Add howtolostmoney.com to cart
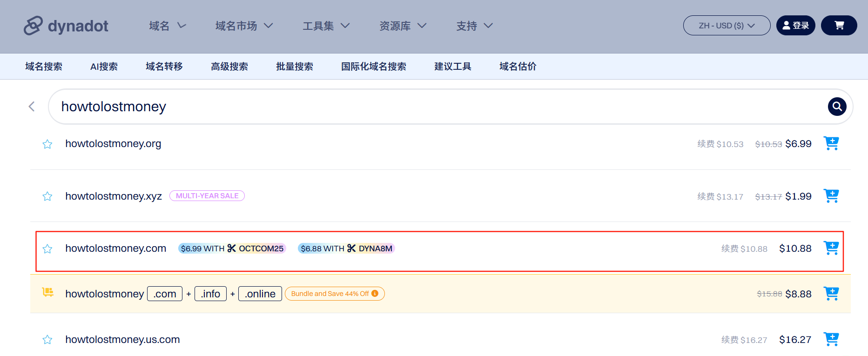Screen dimensions: 868x356 (x=831, y=248)
